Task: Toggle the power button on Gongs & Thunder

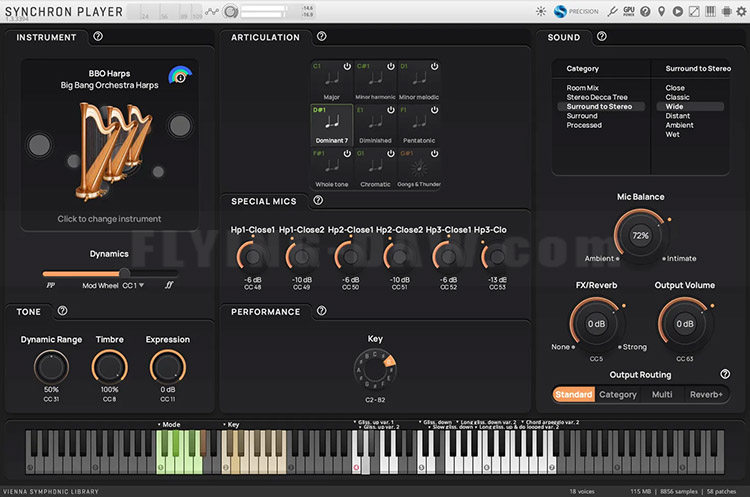Action: [434, 154]
